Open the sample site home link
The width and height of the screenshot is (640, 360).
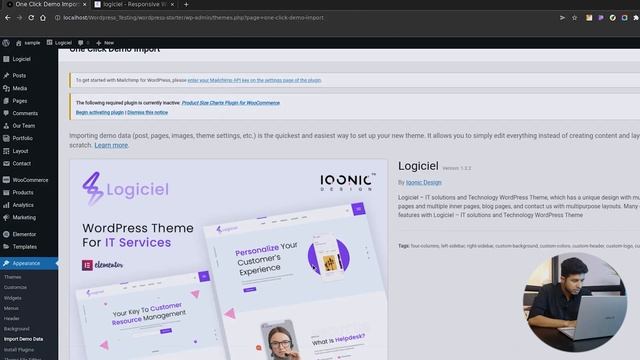point(28,42)
